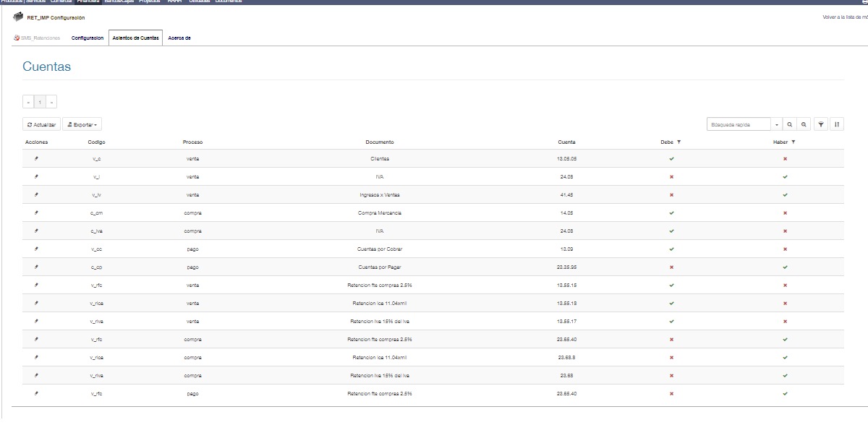Go to the previous page with « button
The width and height of the screenshot is (868, 425).
click(x=28, y=102)
